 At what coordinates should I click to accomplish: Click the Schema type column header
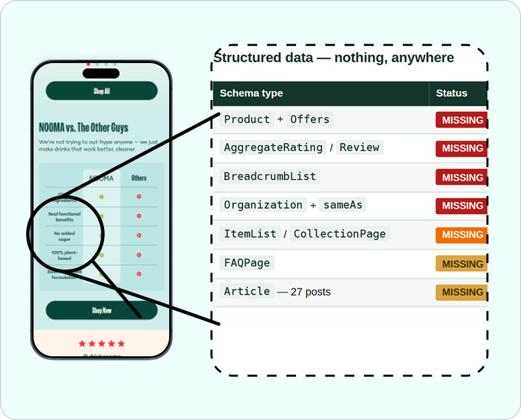point(251,93)
